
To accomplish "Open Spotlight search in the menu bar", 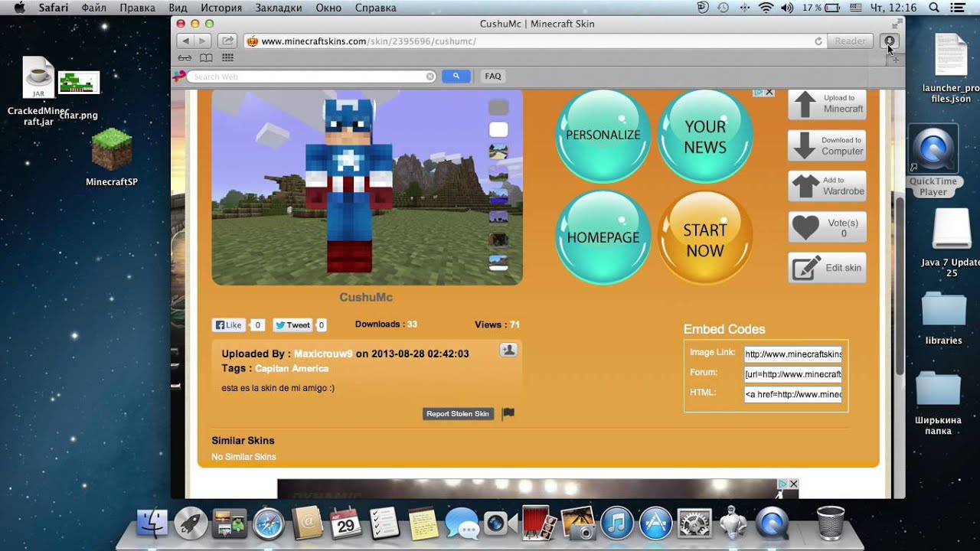I will point(934,8).
